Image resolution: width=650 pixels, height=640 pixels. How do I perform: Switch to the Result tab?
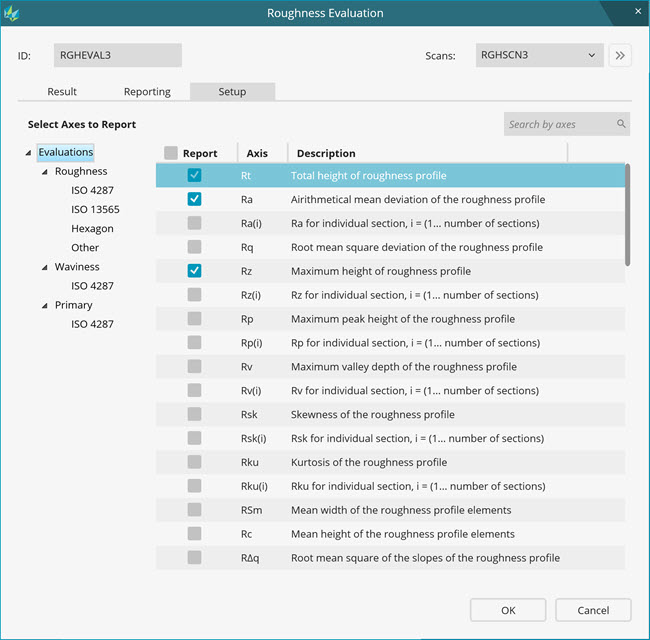tap(62, 92)
